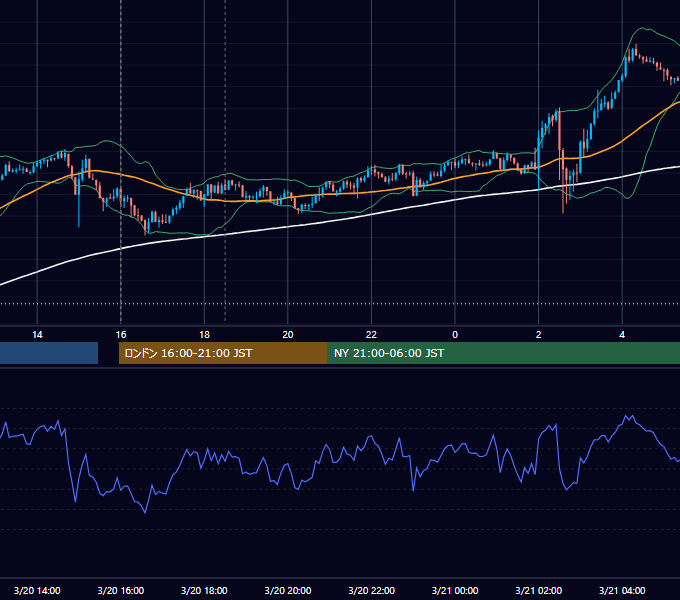Click the '3/20 16:00' time label
Screen dimensions: 680x600
(121, 590)
